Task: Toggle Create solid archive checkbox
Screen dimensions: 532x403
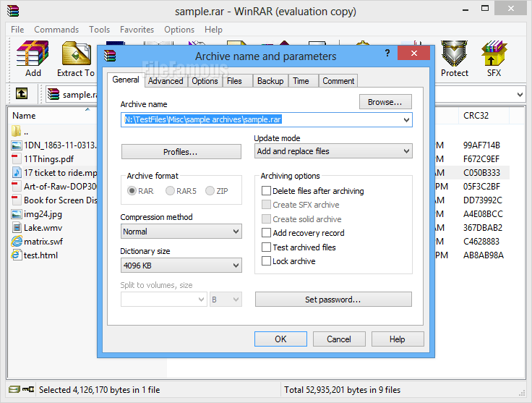Action: [266, 219]
